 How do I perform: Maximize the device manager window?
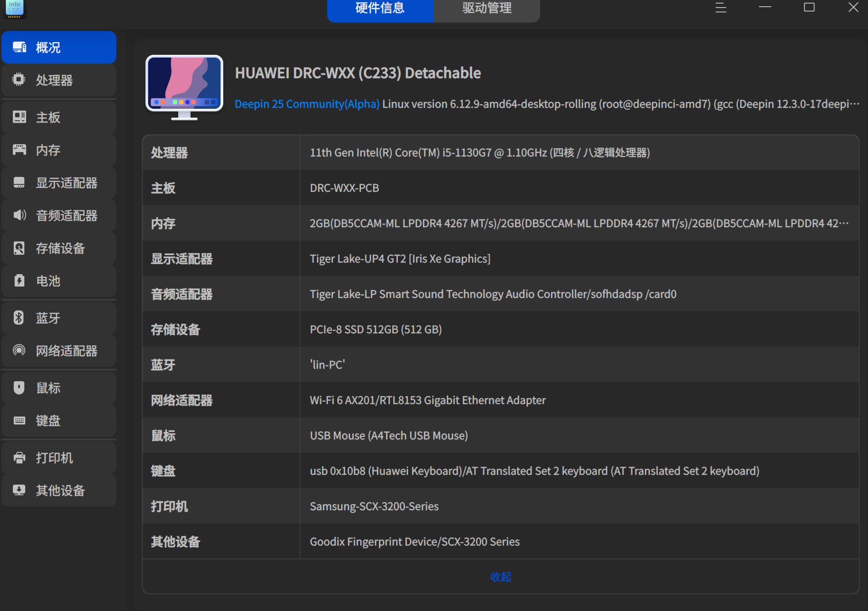pos(809,7)
